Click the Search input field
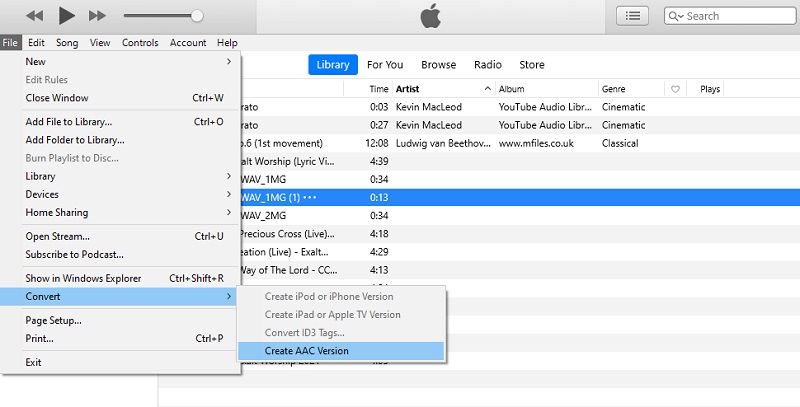 click(730, 16)
